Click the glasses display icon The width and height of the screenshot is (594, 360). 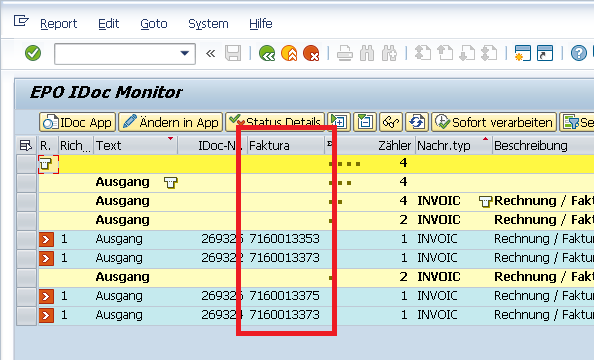click(391, 122)
